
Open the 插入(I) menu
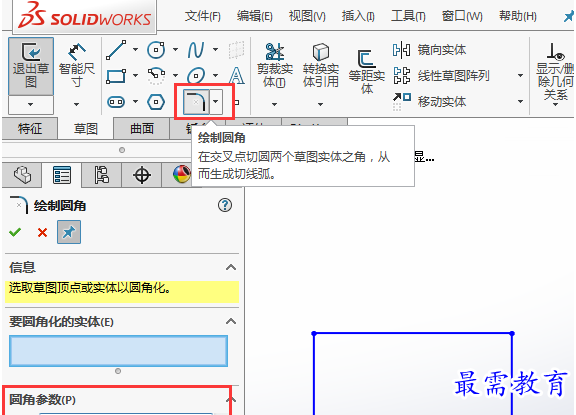(x=358, y=16)
